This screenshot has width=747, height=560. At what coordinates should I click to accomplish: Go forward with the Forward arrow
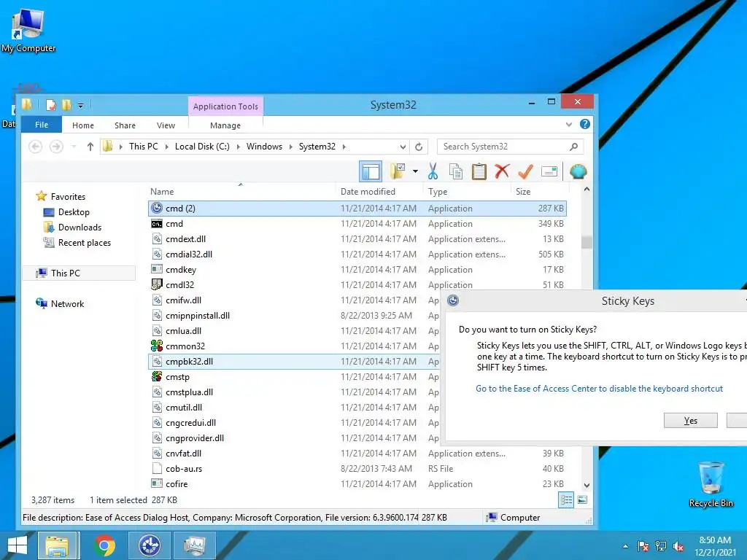click(56, 147)
